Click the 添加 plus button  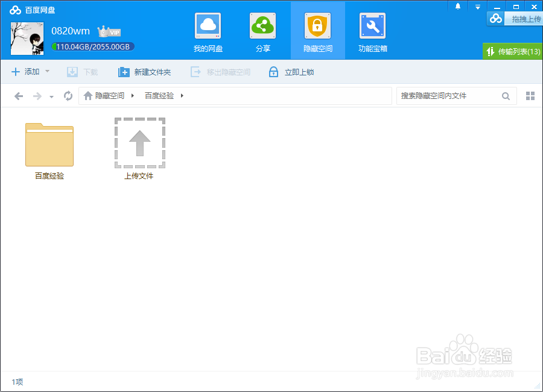[x=25, y=72]
